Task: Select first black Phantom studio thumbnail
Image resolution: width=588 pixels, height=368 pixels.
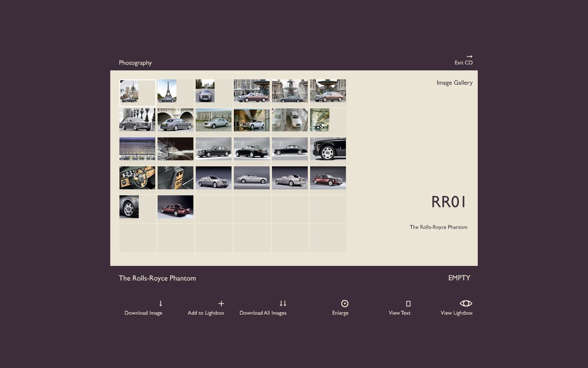Action: click(x=214, y=149)
